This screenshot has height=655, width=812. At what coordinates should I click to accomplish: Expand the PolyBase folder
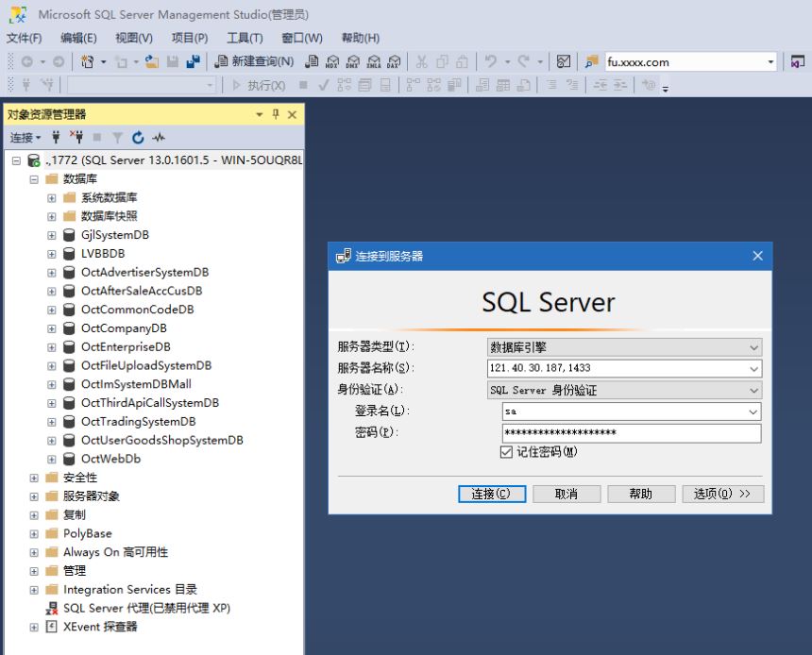34,533
